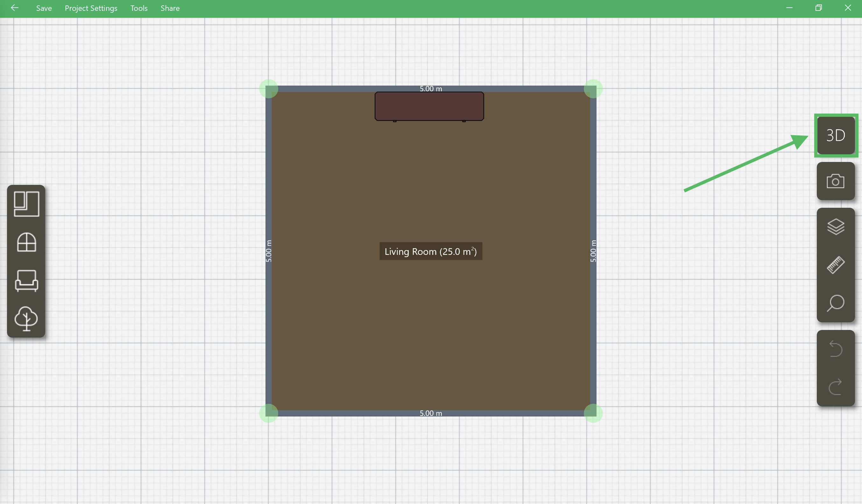Screen dimensions: 862x504
Task: Open the Tools menu
Action: [139, 8]
